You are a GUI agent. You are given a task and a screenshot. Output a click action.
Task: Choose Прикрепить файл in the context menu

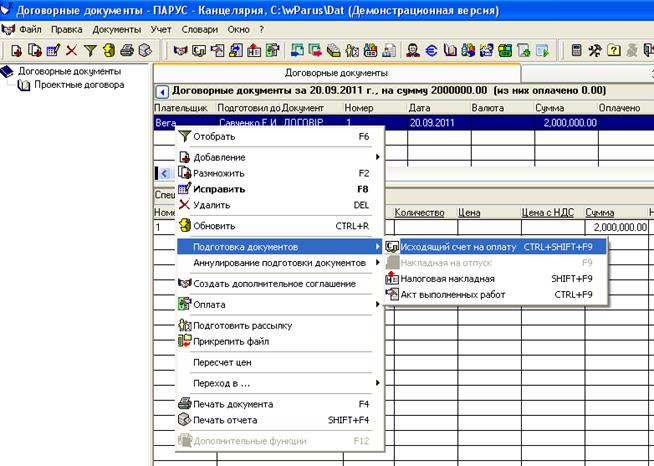(x=279, y=341)
